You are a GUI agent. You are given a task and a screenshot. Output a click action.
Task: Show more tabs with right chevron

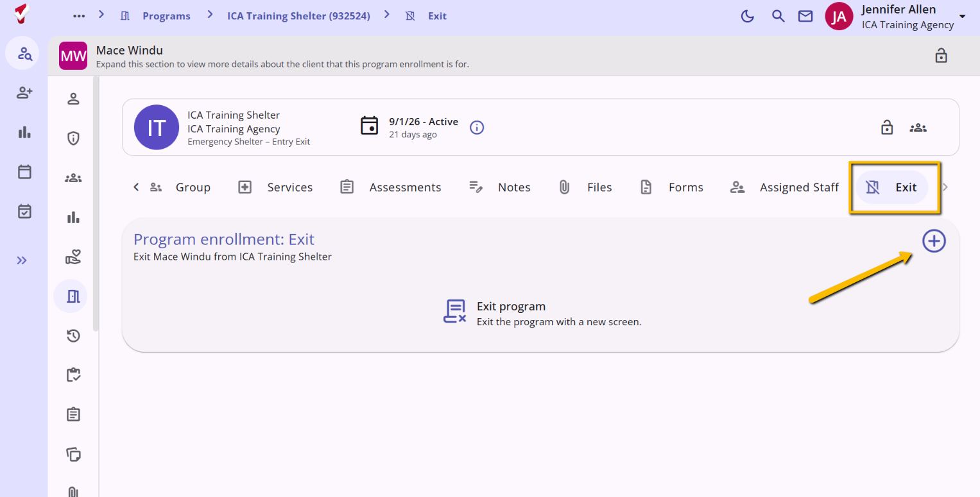945,187
